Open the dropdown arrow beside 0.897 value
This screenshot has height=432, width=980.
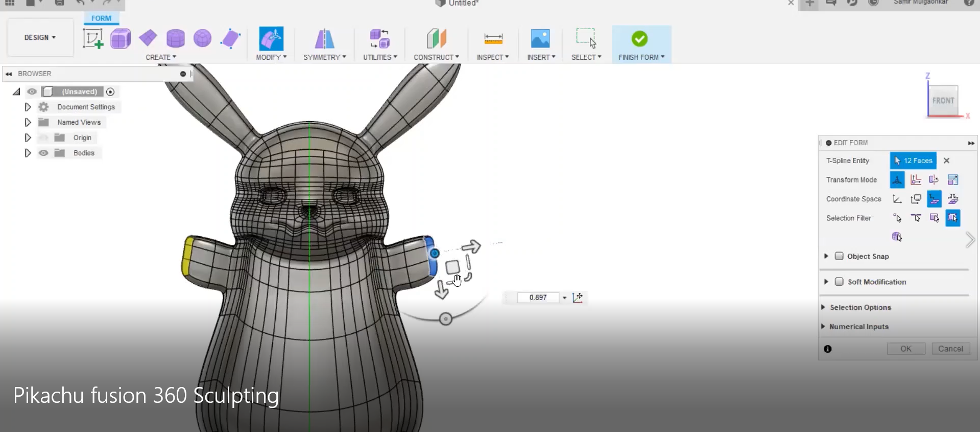[564, 298]
